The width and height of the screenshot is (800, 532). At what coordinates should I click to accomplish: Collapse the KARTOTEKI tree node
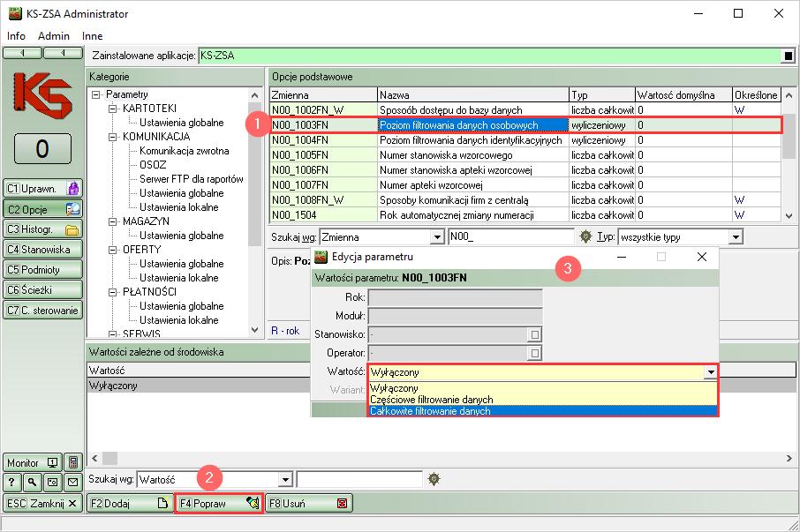113,109
